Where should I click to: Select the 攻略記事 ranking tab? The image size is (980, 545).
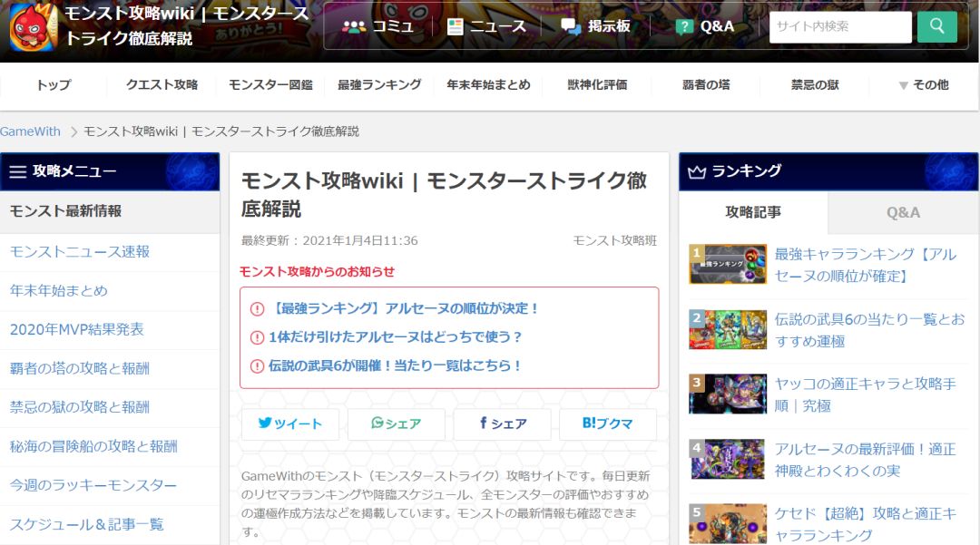pyautogui.click(x=753, y=212)
